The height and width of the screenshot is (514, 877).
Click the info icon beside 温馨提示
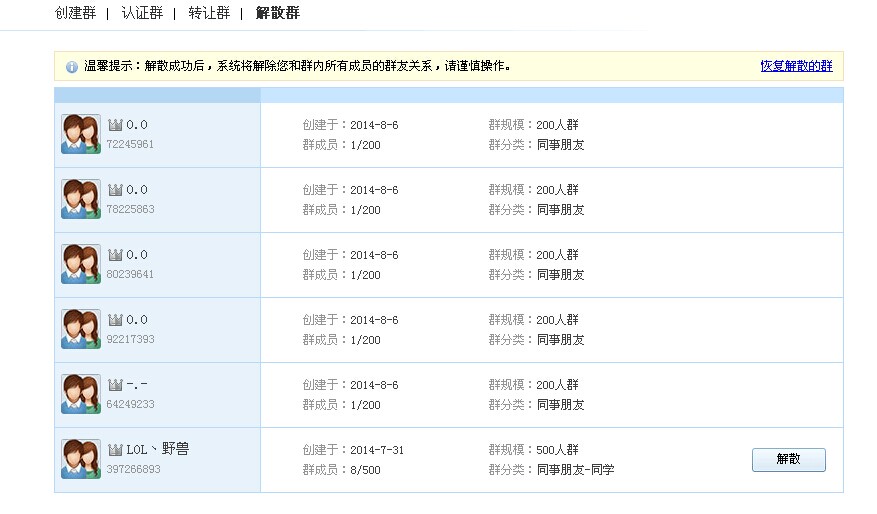pos(72,67)
